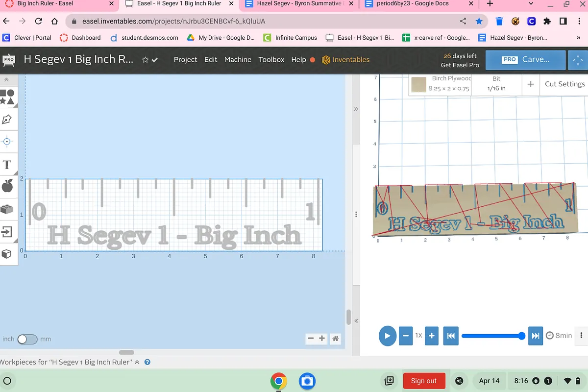588x392 pixels.
Task: Open the Shapes tool in left toolbar
Action: (x=7, y=97)
